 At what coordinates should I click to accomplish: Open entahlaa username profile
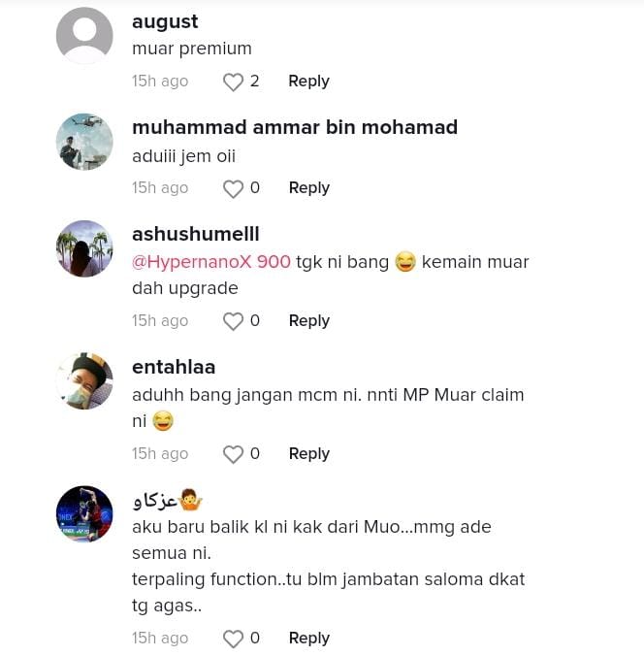pyautogui.click(x=174, y=367)
